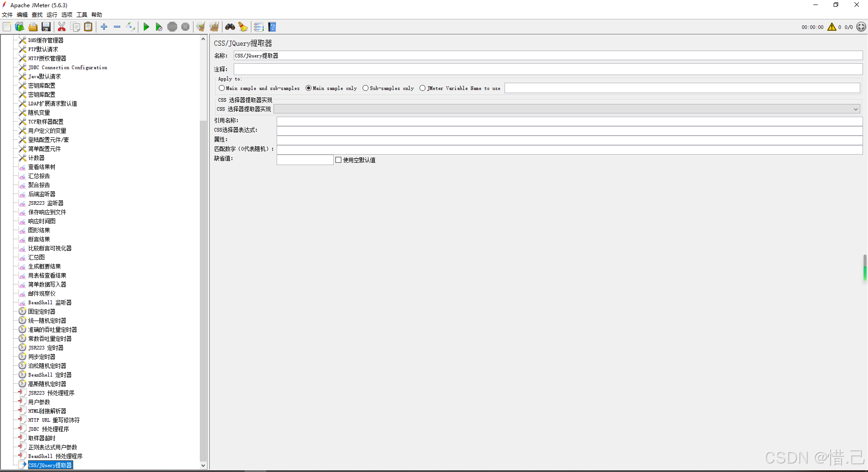Select DNS缓存管理器 in tree
This screenshot has height=472, width=868.
click(46, 40)
